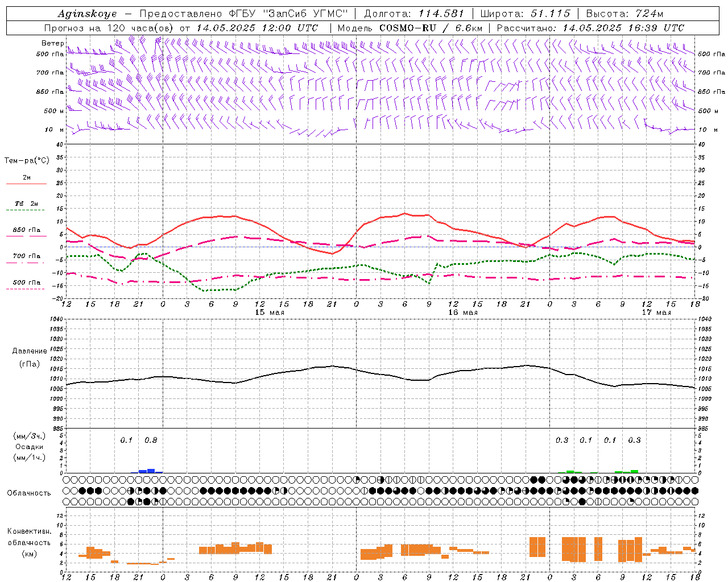The width and height of the screenshot is (728, 582).
Task: Click the right-side '850 гПа' wind level label
Action: point(712,92)
